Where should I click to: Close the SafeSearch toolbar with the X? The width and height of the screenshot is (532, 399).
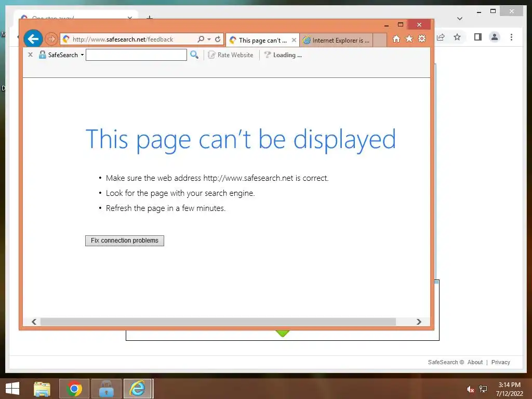point(30,55)
